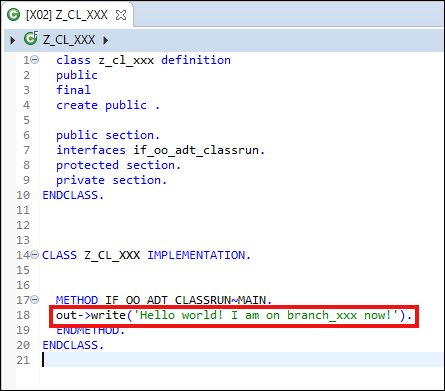Select the [X02] Z_CL_XXX editor tab
The height and width of the screenshot is (391, 445).
[67, 15]
